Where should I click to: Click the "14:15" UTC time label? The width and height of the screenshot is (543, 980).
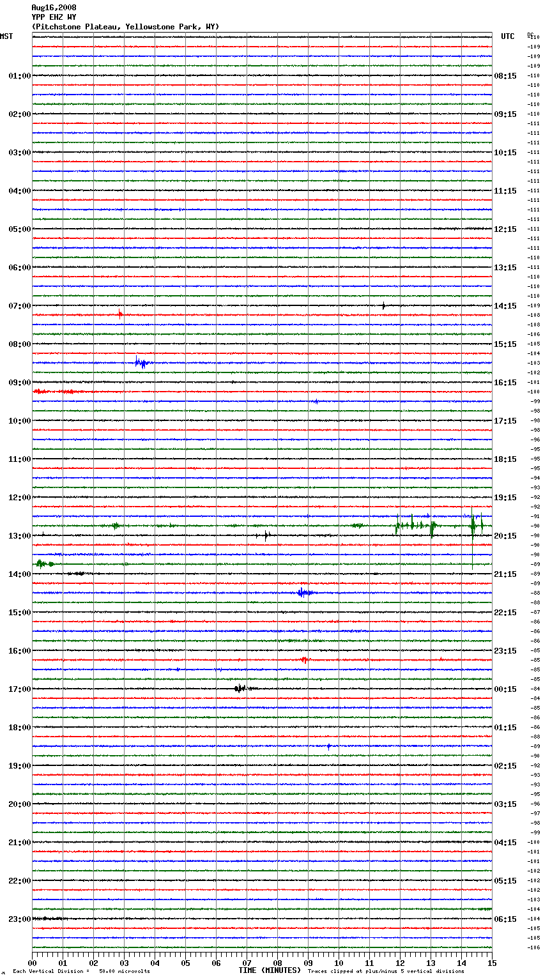click(x=505, y=306)
